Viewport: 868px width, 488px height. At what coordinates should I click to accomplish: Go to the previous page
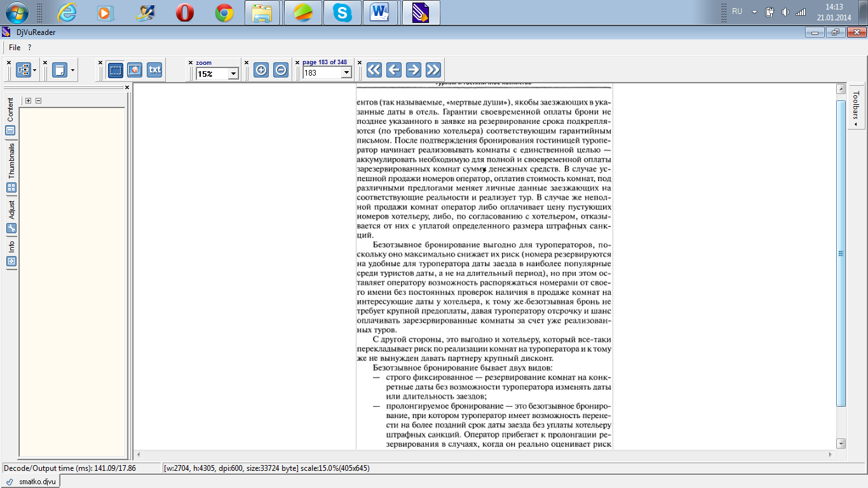click(x=394, y=70)
